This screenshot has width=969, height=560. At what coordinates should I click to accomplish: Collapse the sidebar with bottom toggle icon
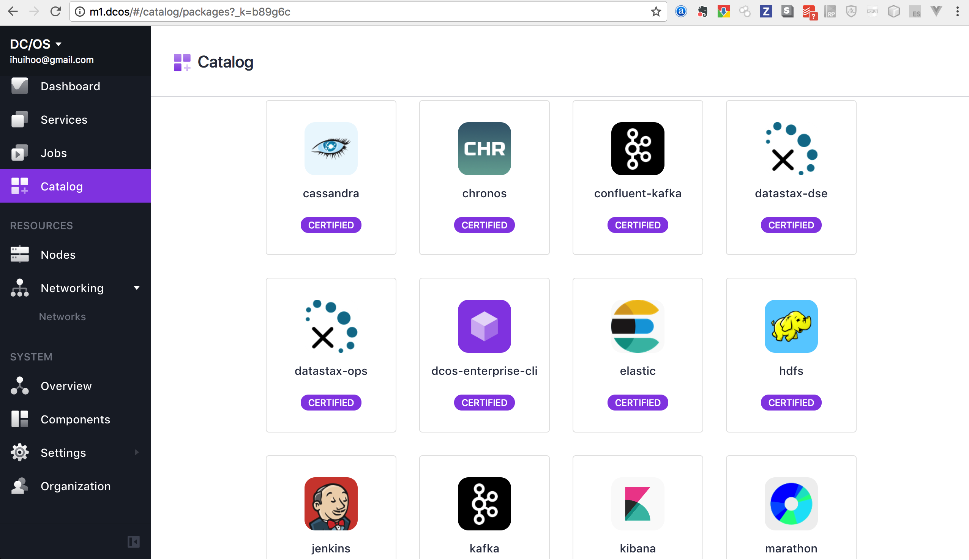[x=133, y=542]
